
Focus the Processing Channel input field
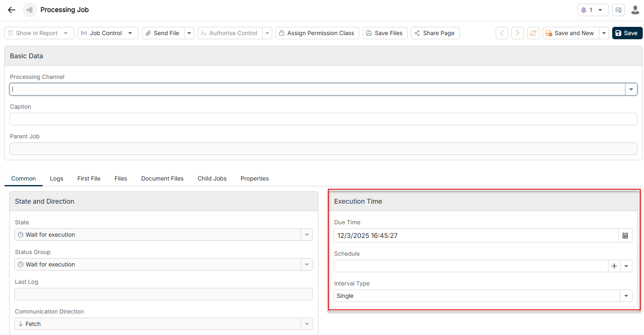pos(317,89)
